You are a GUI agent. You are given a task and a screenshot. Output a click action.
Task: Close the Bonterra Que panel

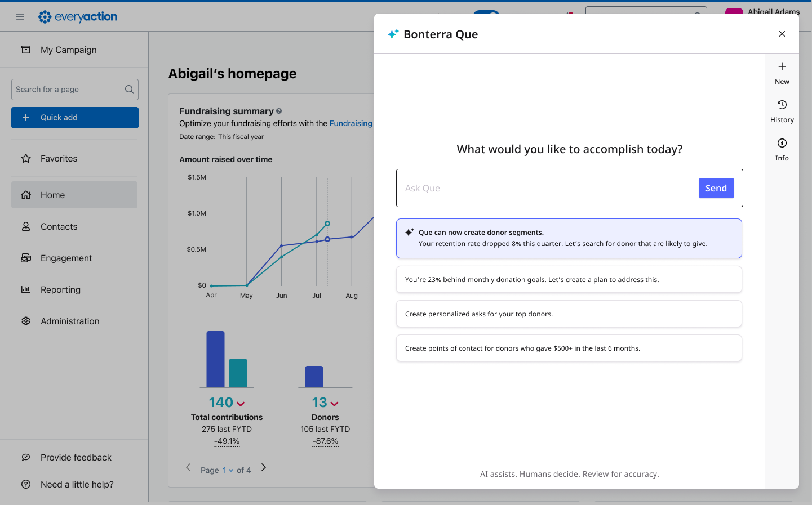point(782,34)
